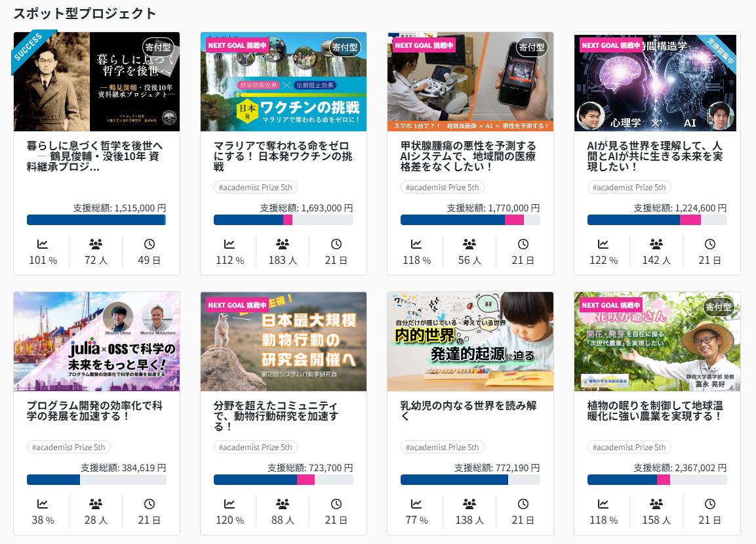Image resolution: width=756 pixels, height=544 pixels.
Task: Open the child playing thumbnail for 内的世界 project
Action: (x=470, y=342)
